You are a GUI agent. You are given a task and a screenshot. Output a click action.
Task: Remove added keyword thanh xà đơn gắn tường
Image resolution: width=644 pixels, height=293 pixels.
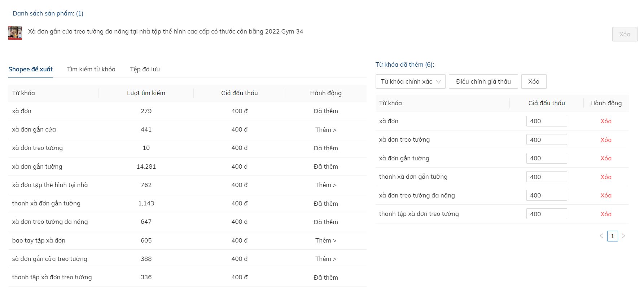(x=606, y=177)
